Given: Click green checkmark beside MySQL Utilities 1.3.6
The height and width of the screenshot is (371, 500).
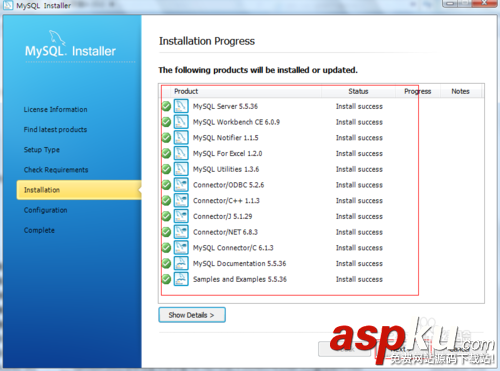Looking at the screenshot, I should pyautogui.click(x=166, y=169).
